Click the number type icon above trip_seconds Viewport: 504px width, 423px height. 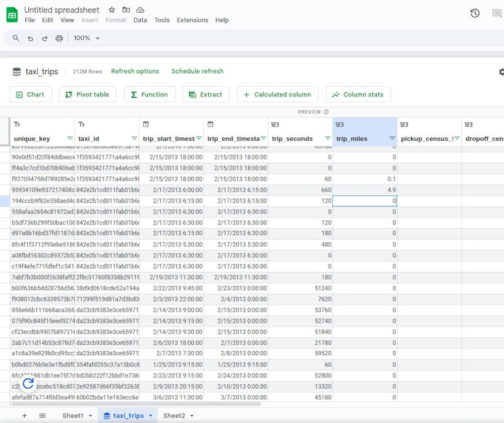(275, 125)
